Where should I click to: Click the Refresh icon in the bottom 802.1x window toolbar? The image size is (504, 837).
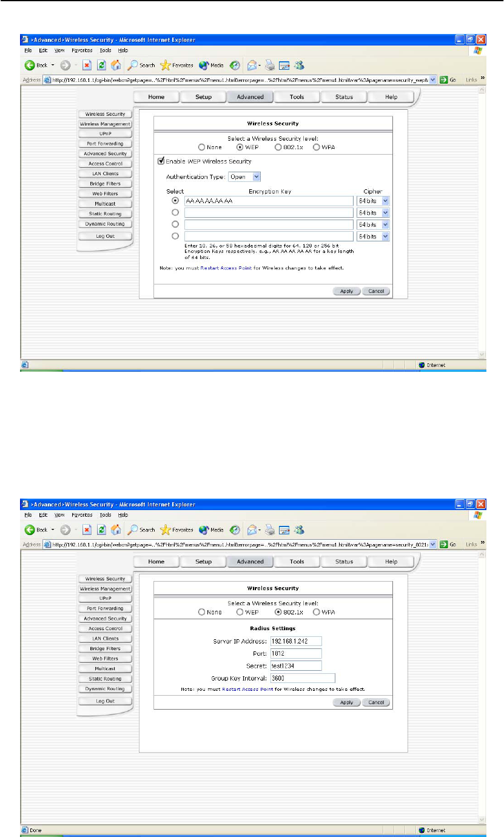click(101, 529)
